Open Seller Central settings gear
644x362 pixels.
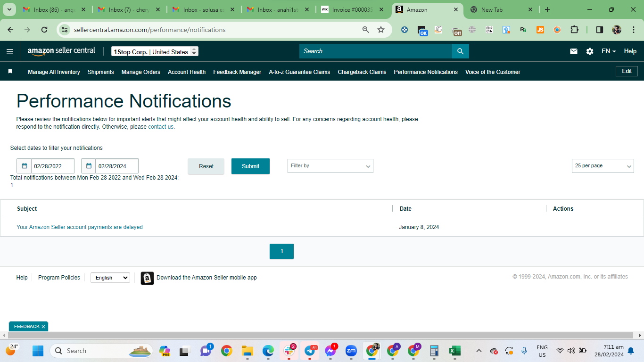pos(590,51)
